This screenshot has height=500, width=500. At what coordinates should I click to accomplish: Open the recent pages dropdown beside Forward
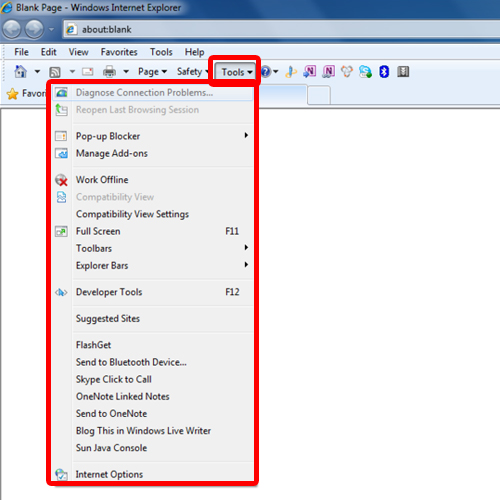52,29
